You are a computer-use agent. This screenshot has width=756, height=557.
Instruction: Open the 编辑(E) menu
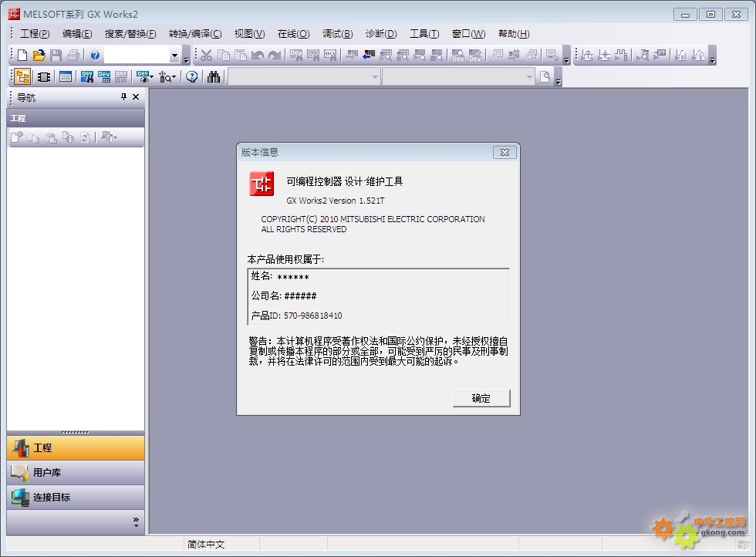pyautogui.click(x=77, y=34)
